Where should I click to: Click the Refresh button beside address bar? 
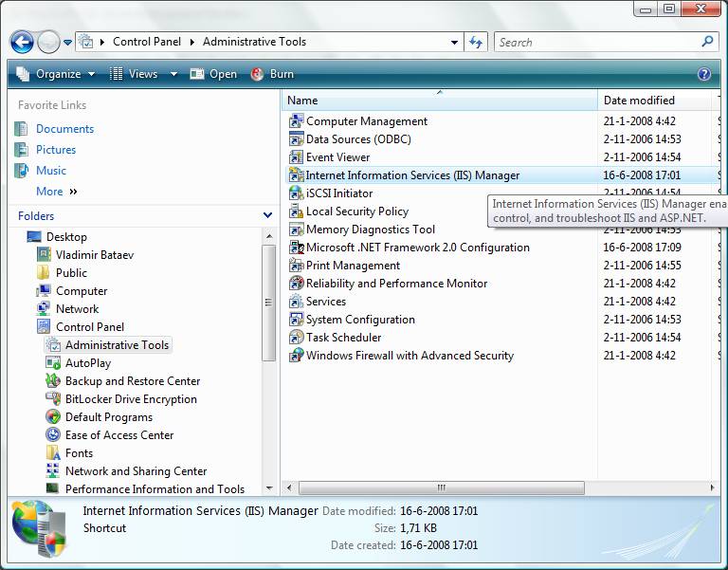476,42
